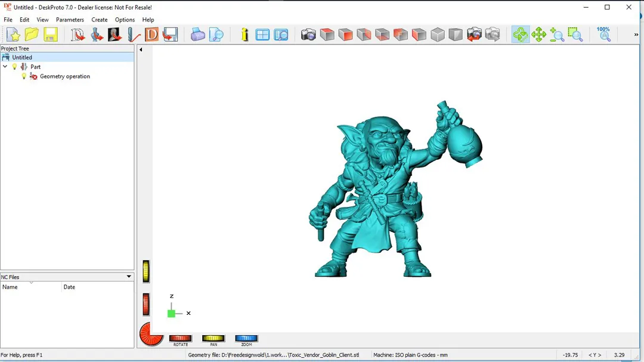Select the pan arrows tool

coord(539,35)
